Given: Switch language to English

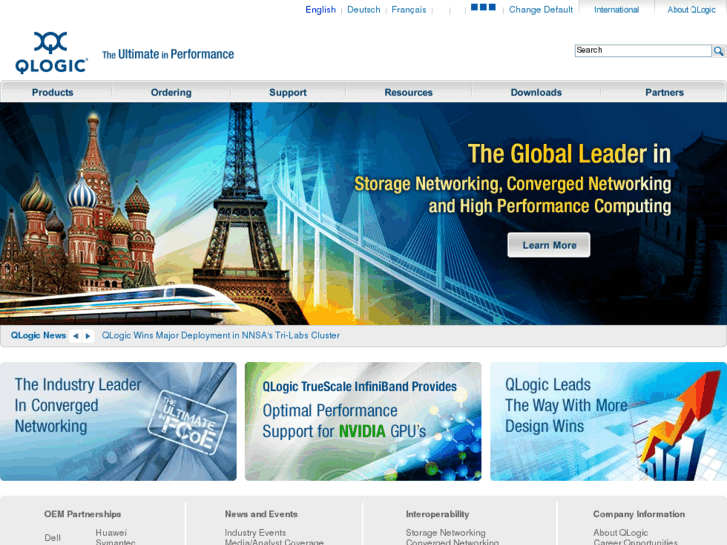Looking at the screenshot, I should pos(320,10).
